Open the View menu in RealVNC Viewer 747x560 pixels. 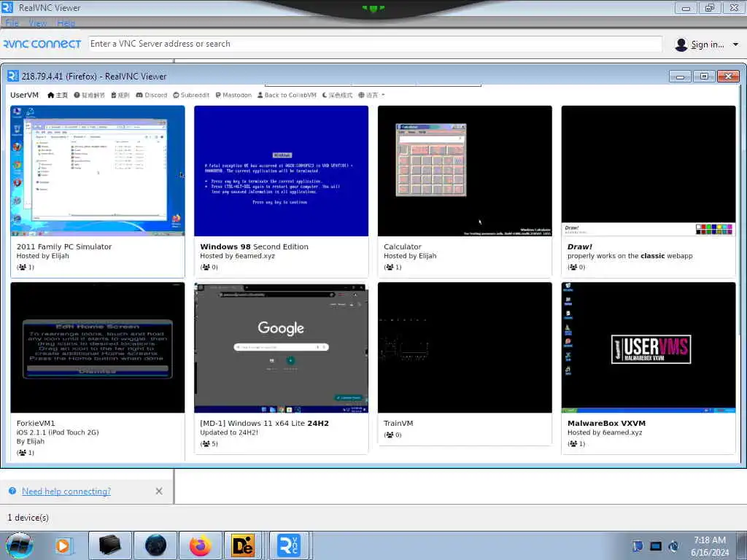tap(38, 23)
